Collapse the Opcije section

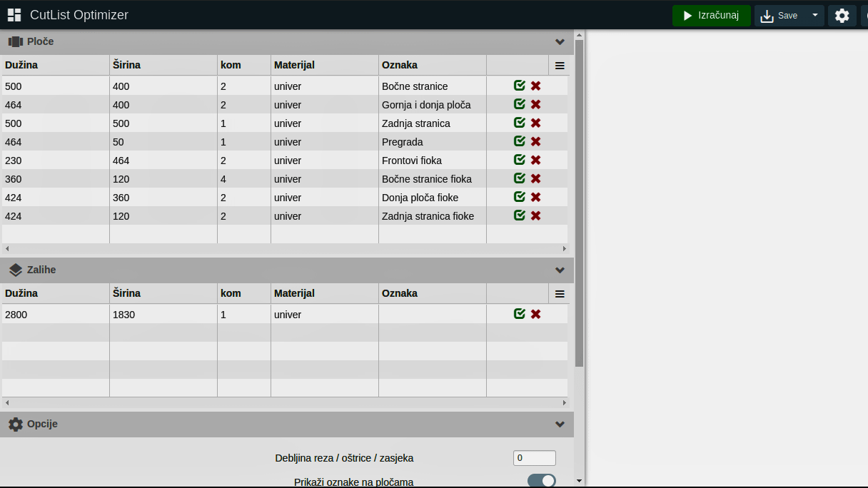point(560,425)
